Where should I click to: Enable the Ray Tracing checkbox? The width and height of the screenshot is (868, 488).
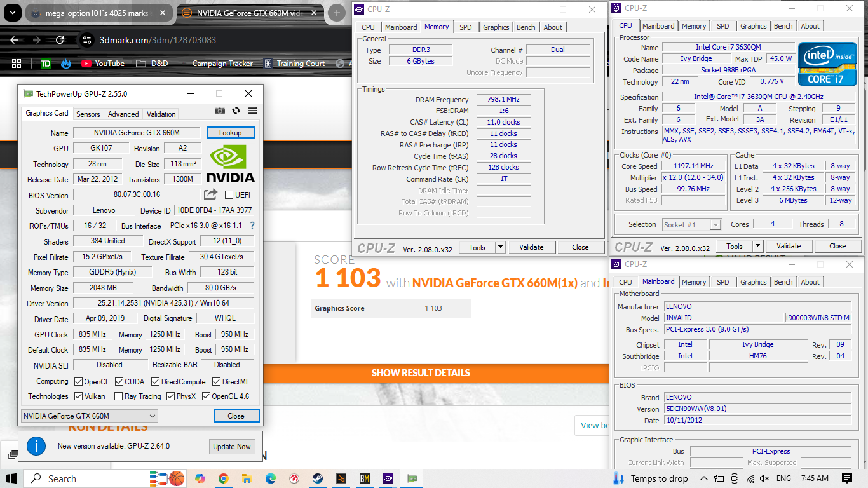click(119, 396)
